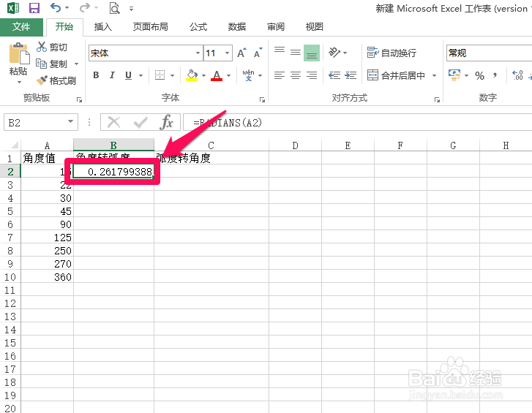Open the Name Box dropdown arrow

point(70,121)
